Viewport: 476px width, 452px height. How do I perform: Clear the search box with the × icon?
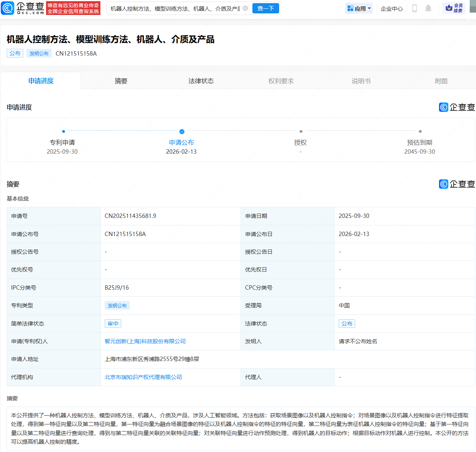[245, 8]
